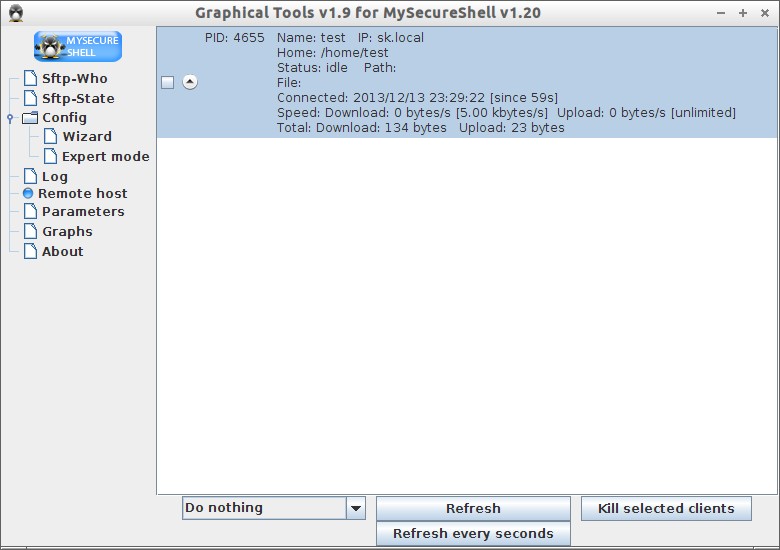
Task: Click the Name: test label
Action: [x=311, y=38]
